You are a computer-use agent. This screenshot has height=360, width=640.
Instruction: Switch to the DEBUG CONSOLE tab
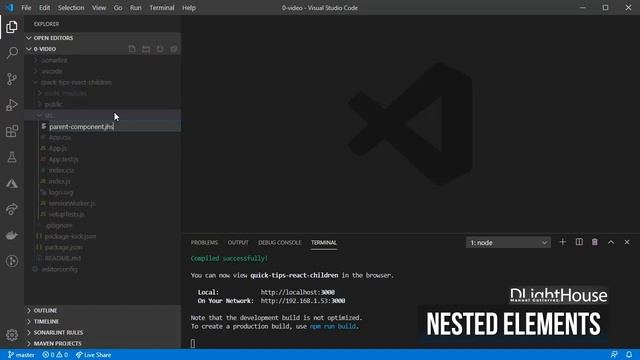[x=280, y=242]
